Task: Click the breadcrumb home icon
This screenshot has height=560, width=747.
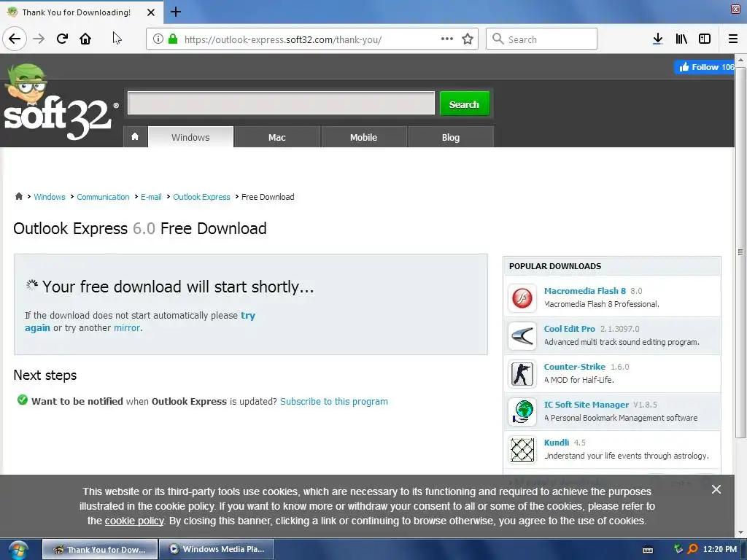Action: click(18, 196)
